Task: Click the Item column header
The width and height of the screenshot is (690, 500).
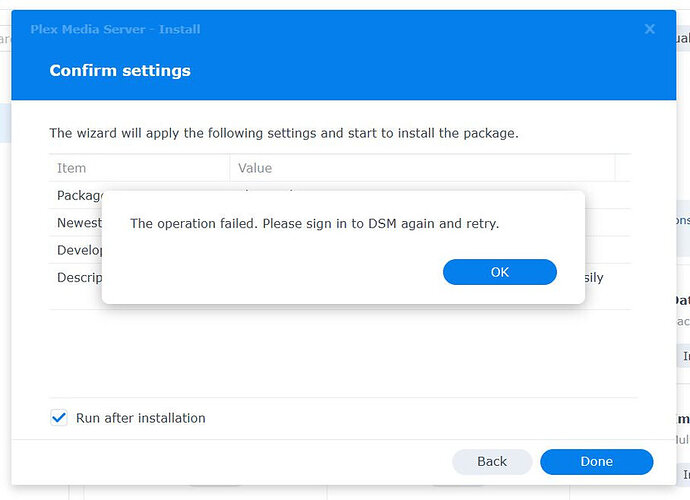Action: click(x=72, y=168)
